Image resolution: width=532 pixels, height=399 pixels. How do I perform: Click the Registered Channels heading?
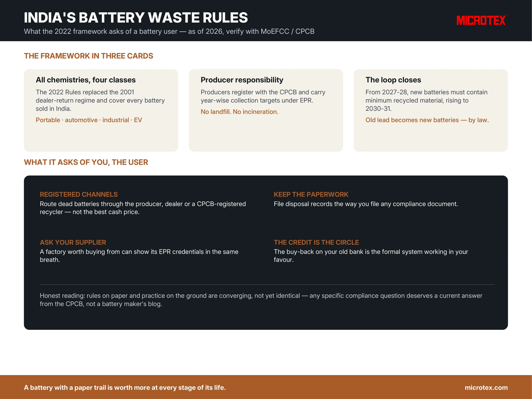pos(79,194)
